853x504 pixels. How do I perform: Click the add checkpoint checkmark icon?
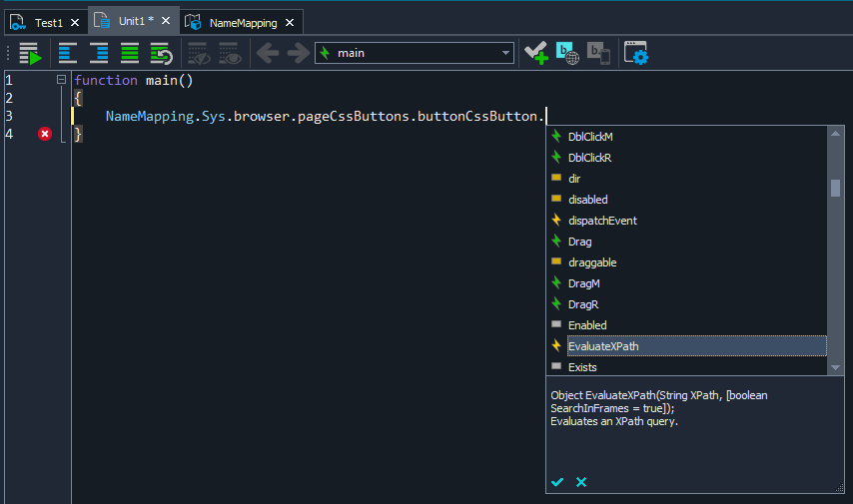536,54
